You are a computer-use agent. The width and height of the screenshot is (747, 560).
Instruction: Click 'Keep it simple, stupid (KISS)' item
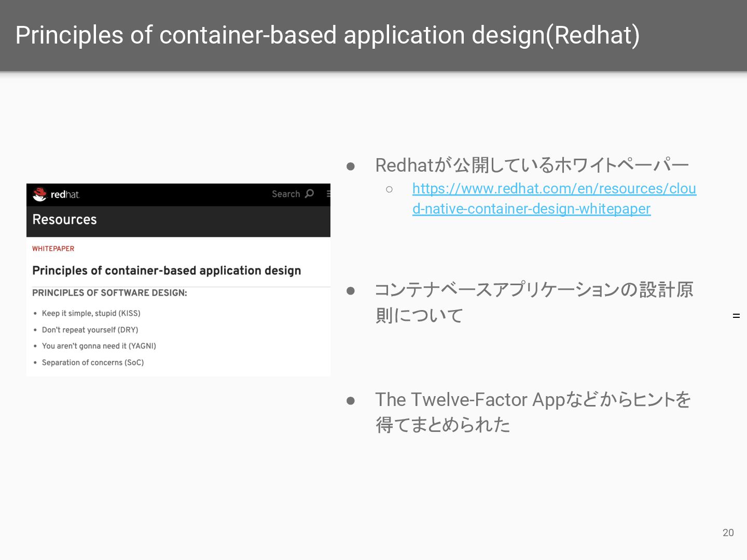[91, 313]
